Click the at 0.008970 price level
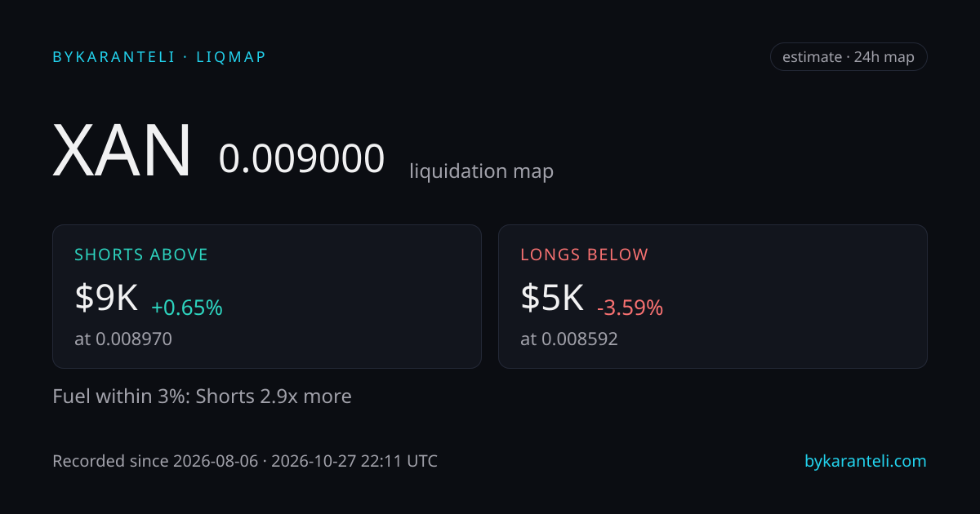 (x=123, y=339)
